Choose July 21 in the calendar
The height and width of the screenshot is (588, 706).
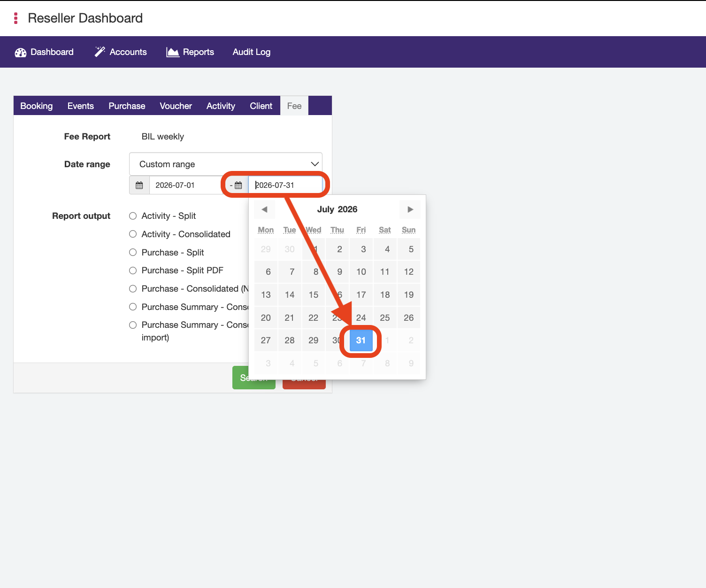(290, 318)
